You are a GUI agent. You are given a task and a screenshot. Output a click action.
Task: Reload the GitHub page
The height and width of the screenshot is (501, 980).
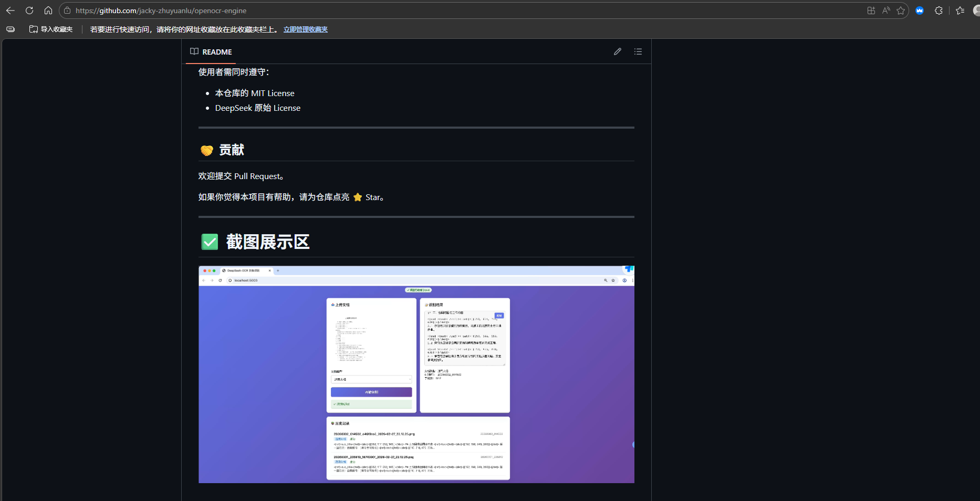29,11
